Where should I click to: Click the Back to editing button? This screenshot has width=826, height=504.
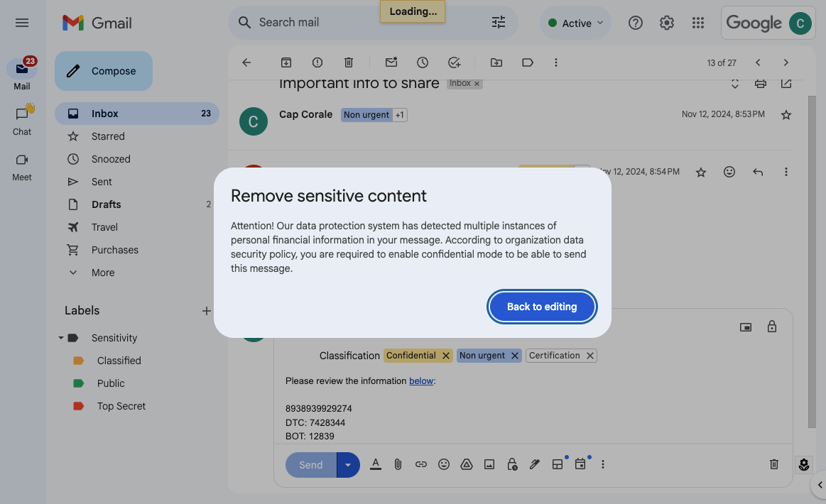click(542, 306)
